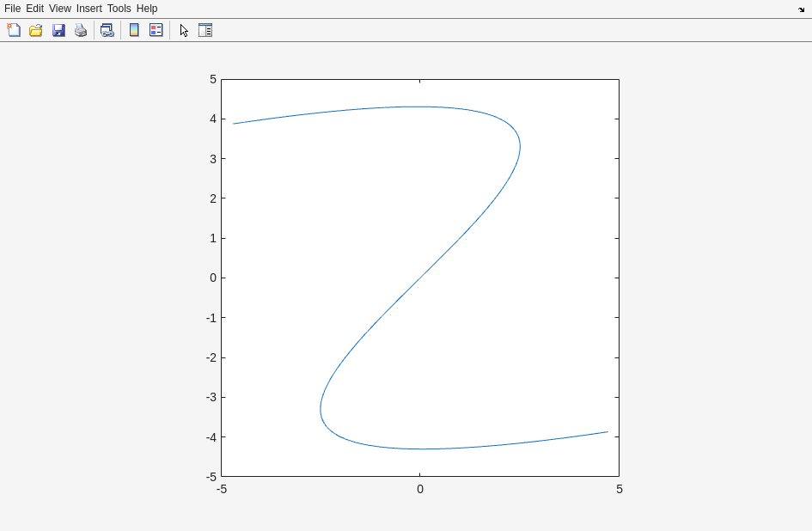
Task: Expand the Tools menu
Action: pyautogui.click(x=119, y=9)
